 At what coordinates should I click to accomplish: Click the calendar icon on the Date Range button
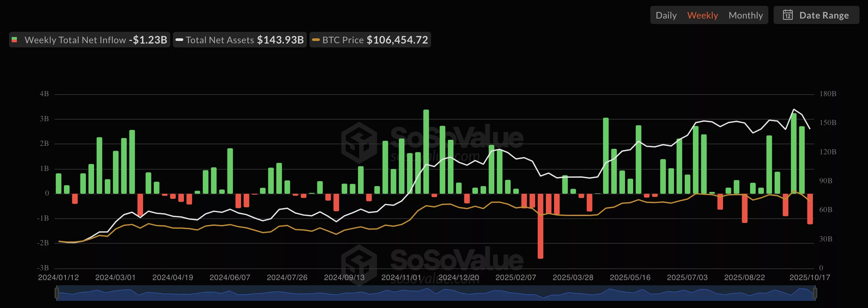click(788, 15)
